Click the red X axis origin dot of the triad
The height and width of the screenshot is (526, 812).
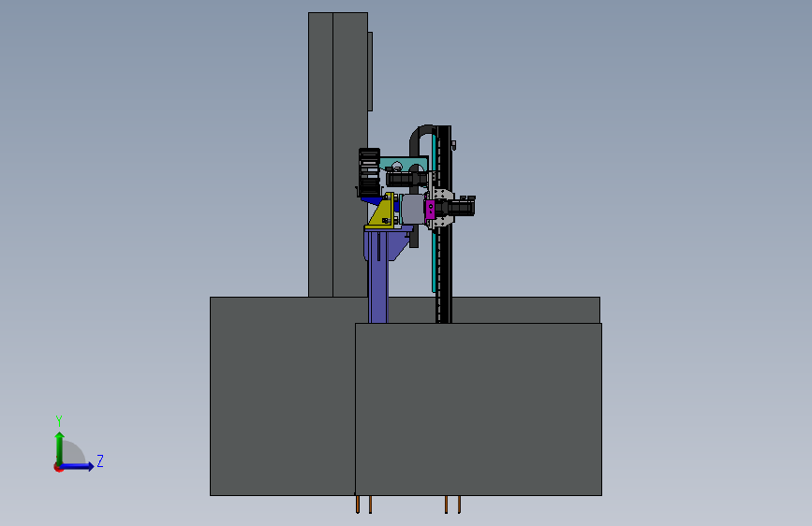pyautogui.click(x=58, y=467)
